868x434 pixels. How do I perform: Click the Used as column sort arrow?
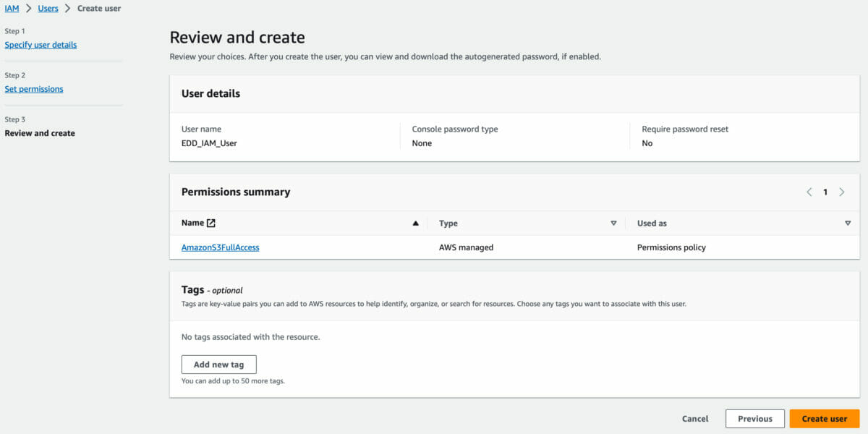848,224
